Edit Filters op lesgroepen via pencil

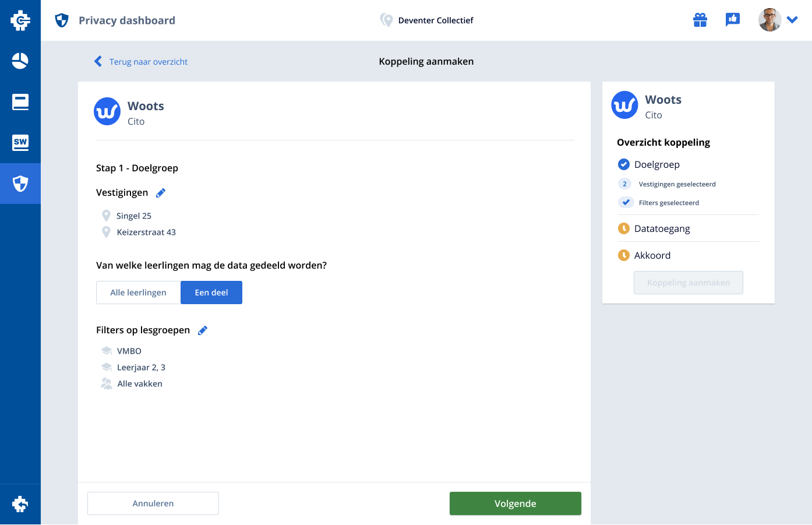pyautogui.click(x=203, y=330)
